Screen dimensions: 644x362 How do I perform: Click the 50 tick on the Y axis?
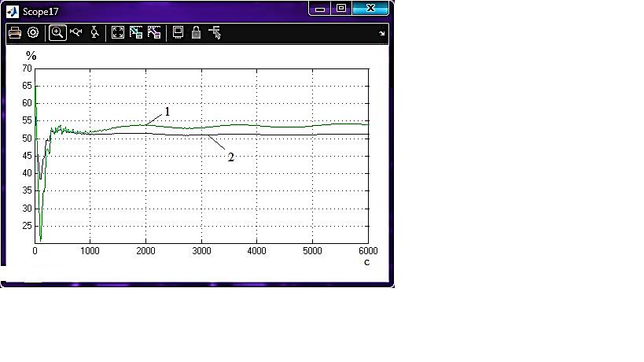point(27,138)
